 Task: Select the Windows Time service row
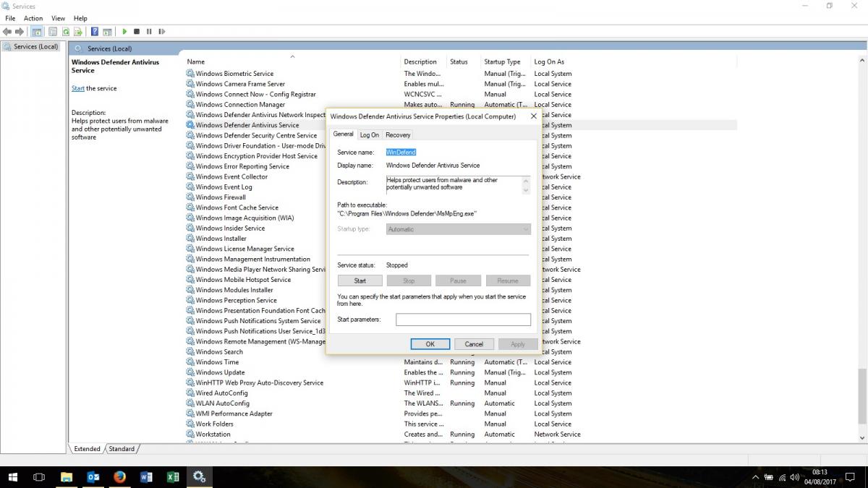[461, 362]
